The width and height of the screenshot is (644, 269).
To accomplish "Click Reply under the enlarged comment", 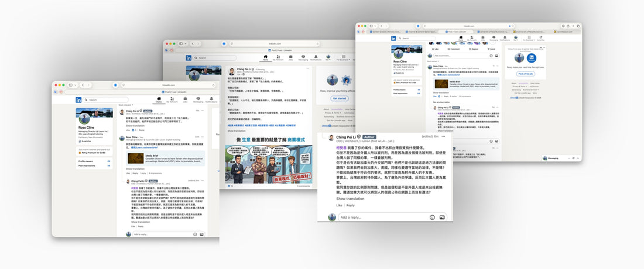I will (350, 205).
